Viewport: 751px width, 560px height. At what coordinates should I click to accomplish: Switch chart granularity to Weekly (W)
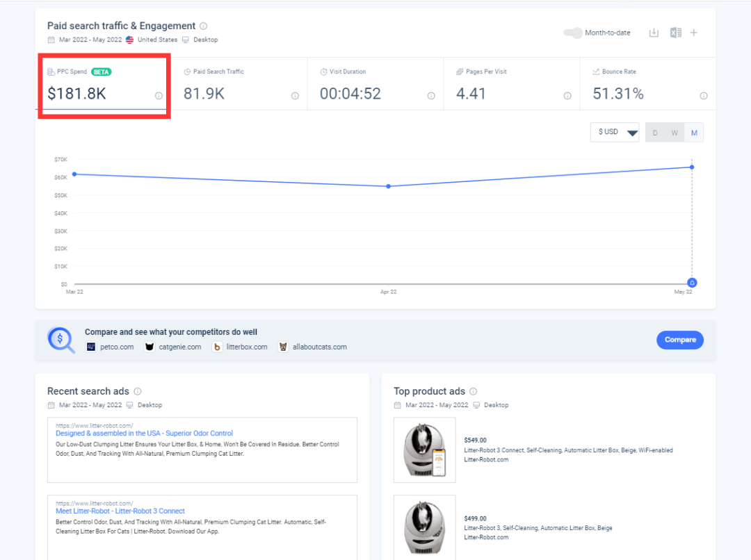point(675,132)
